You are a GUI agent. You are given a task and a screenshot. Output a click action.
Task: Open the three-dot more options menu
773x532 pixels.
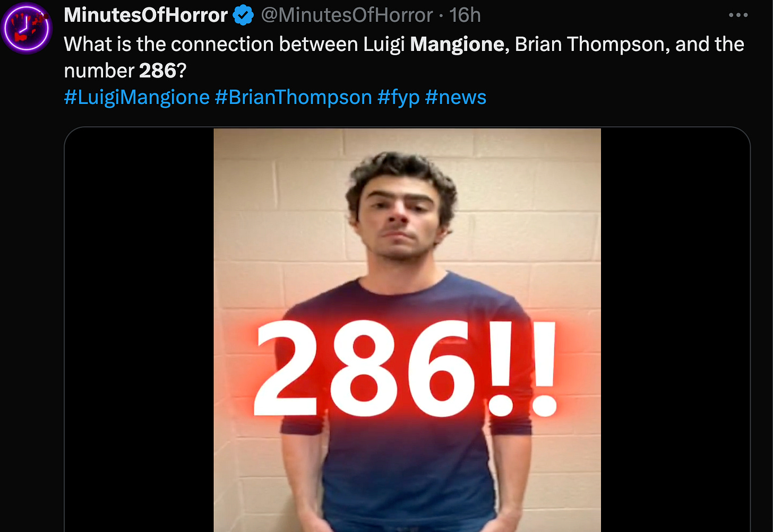738,15
